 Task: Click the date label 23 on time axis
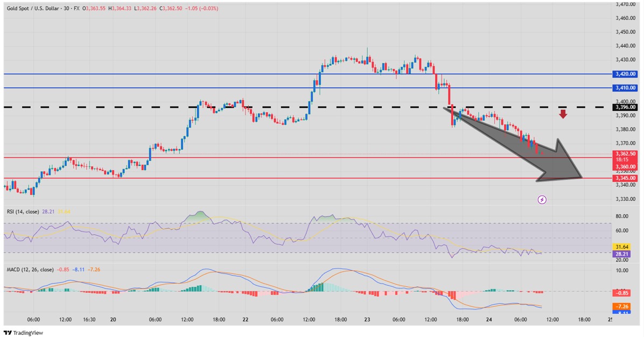pyautogui.click(x=367, y=319)
